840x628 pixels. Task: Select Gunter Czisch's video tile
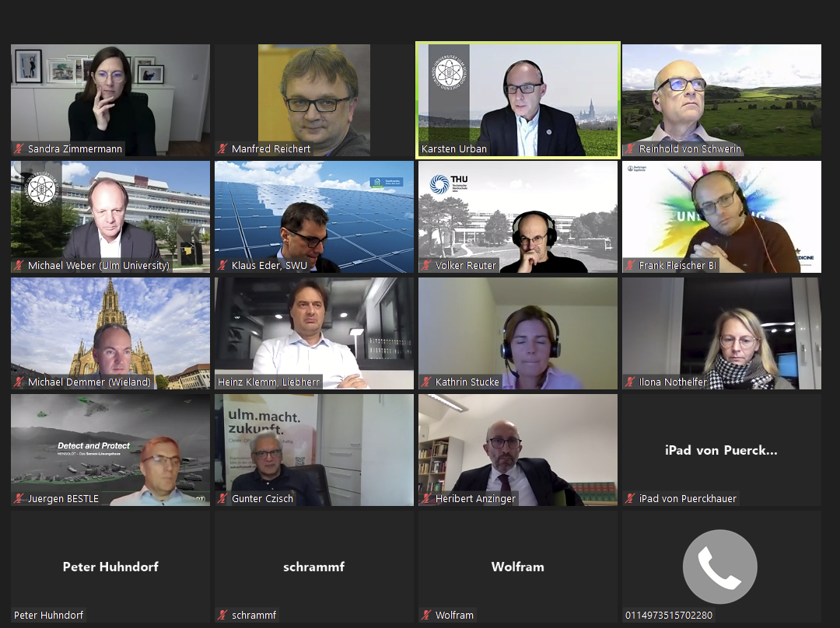[x=314, y=450]
